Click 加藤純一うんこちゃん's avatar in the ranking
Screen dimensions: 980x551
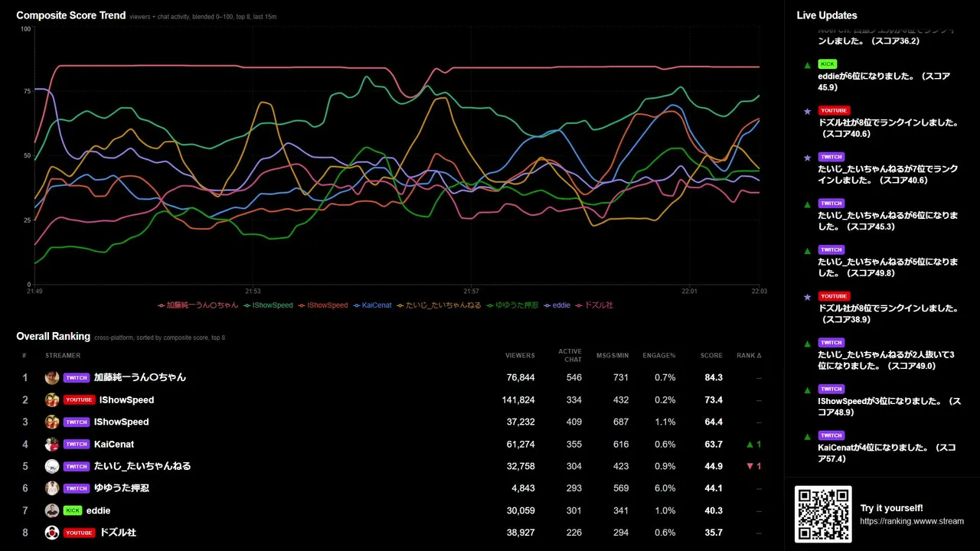coord(52,378)
